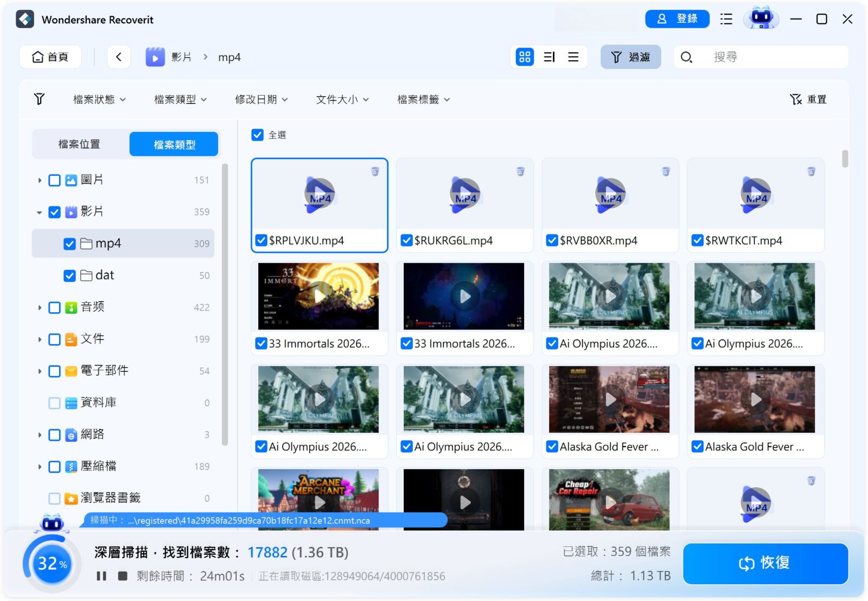Toggle the 過濾 filter button
The height and width of the screenshot is (601, 868).
coord(630,56)
